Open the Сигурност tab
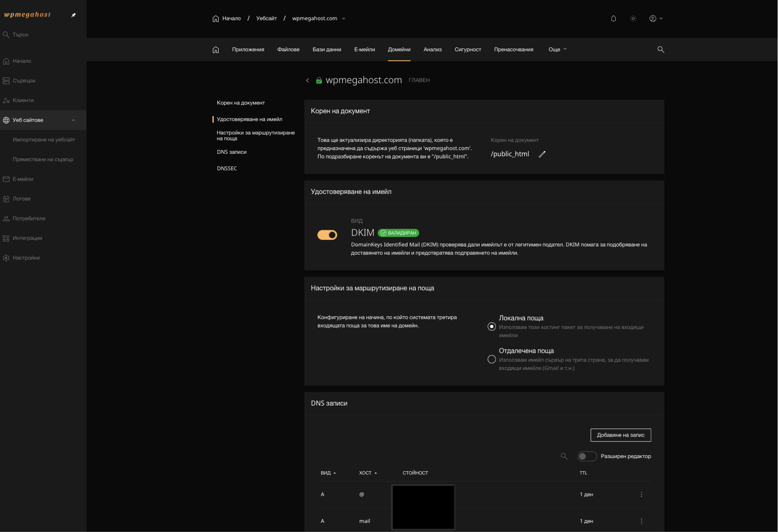Image resolution: width=778 pixels, height=532 pixels. coord(468,50)
